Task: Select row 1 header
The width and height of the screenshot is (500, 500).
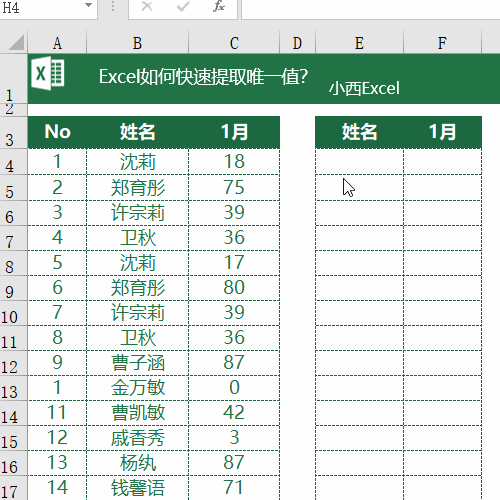Action: [13, 79]
